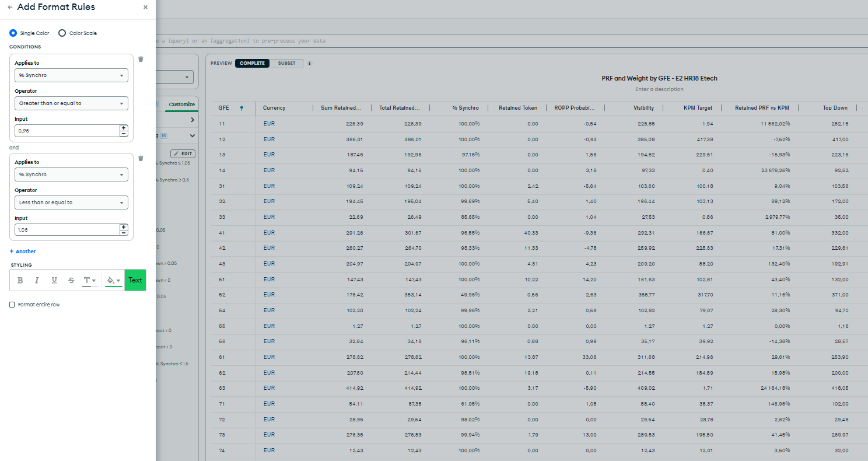Screen dimensions: 868x461
Task: Toggle strikethrough text styling
Action: click(71, 280)
